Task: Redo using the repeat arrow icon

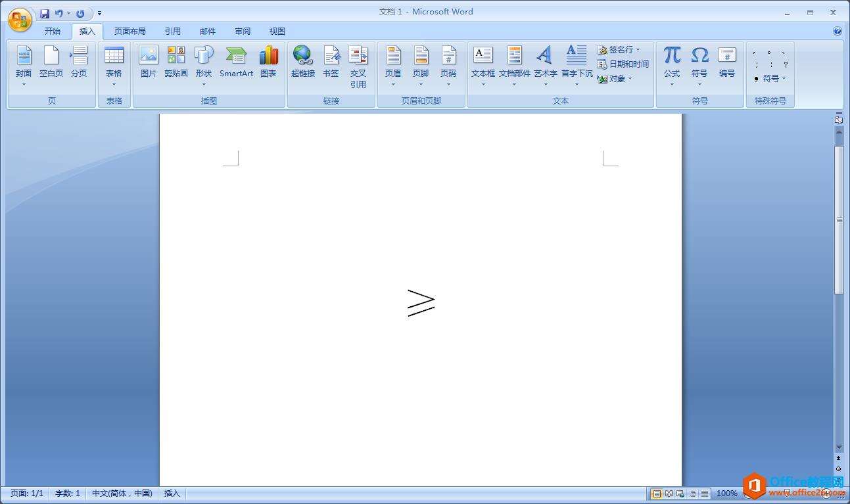Action: coord(80,13)
